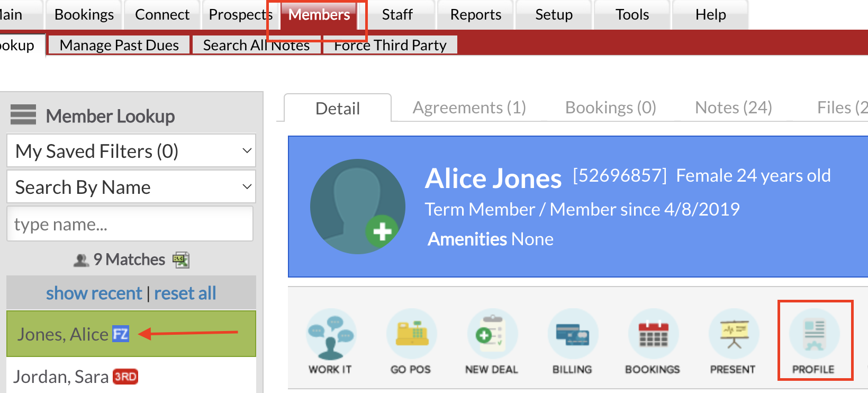Switch to the Notes (24) tab
The width and height of the screenshot is (868, 393).
tap(733, 107)
